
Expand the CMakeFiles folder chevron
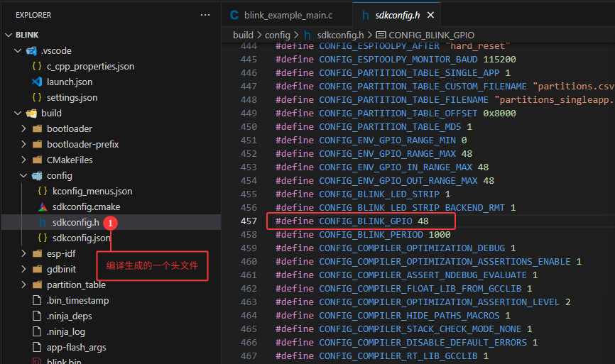(x=23, y=160)
